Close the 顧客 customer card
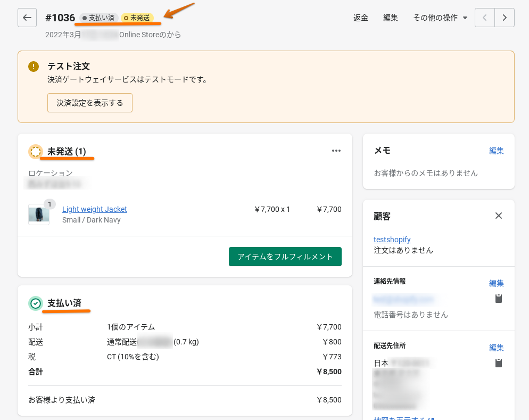 [x=499, y=216]
